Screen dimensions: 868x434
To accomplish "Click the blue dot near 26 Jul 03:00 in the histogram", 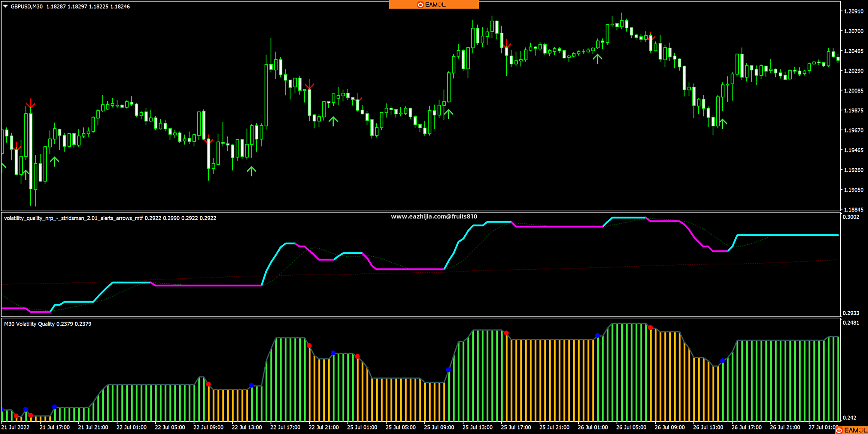I will [x=597, y=335].
